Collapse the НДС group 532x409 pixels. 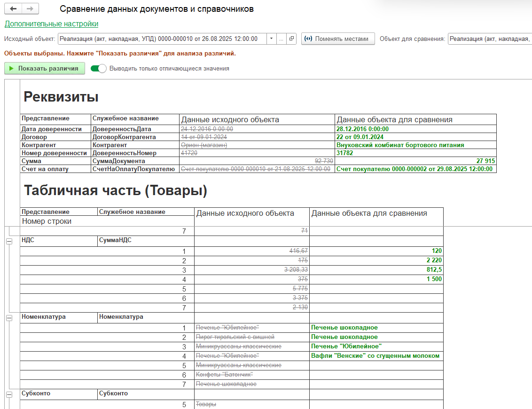(9, 241)
